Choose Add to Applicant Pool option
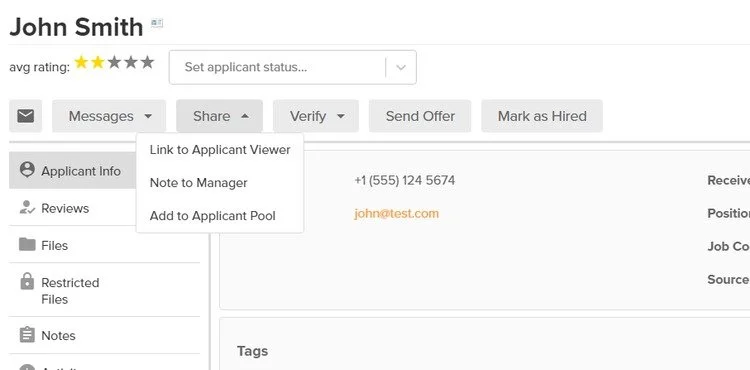 [x=220, y=216]
